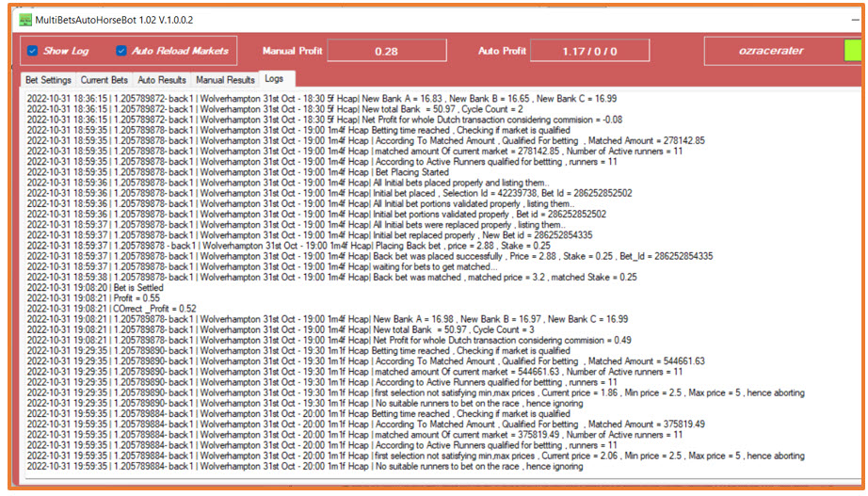Click log line 'New total Bank = 50.97 , Cycle Count = 2'
Screen dimensions: 868x496
coord(275,109)
